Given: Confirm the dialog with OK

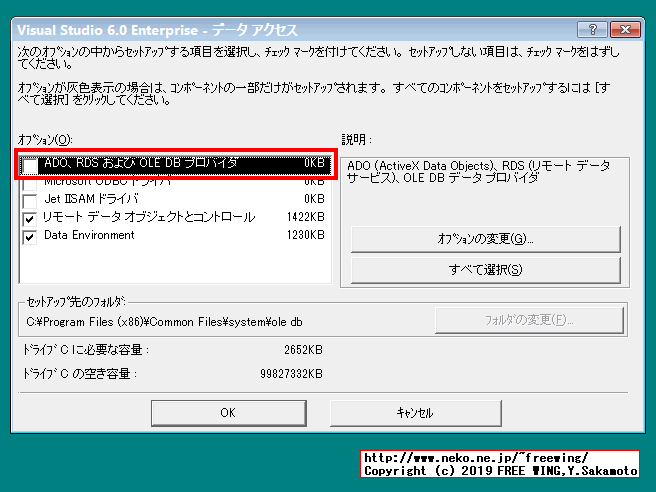Looking at the screenshot, I should pyautogui.click(x=228, y=413).
